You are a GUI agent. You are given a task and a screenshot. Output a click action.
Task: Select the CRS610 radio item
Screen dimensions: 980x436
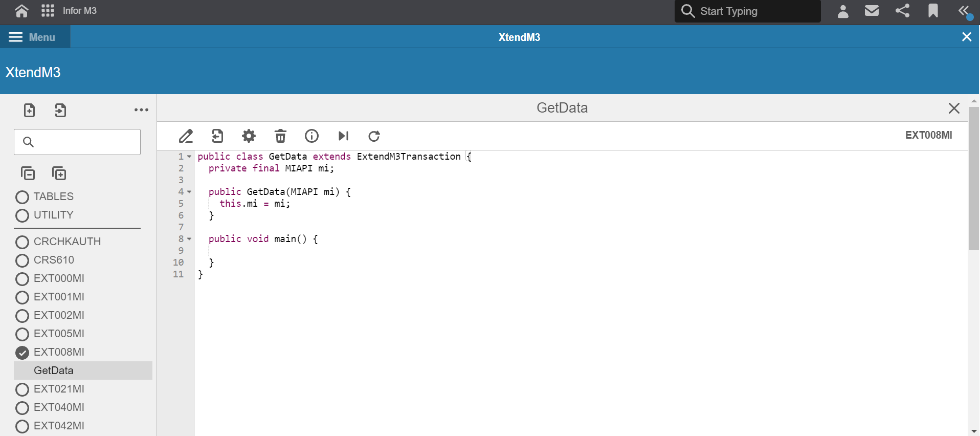tap(22, 260)
